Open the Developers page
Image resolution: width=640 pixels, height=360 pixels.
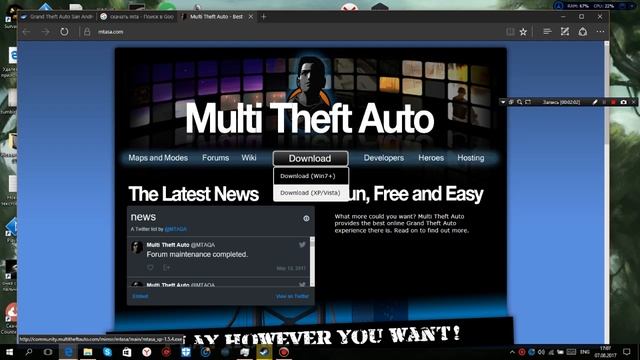(384, 158)
